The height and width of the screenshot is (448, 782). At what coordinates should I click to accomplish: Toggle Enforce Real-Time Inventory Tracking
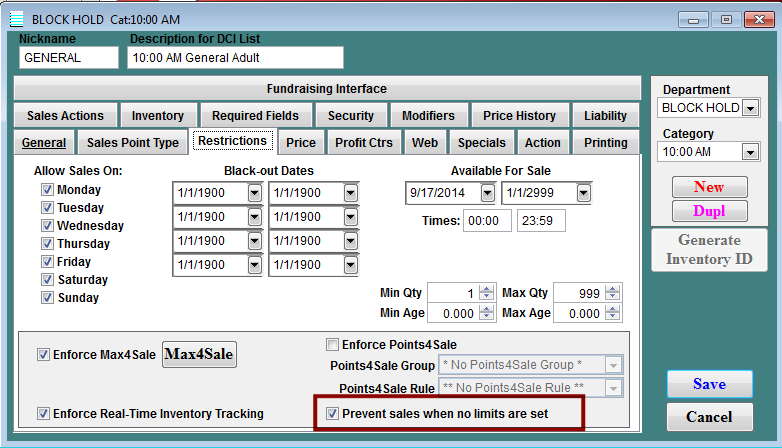tap(43, 414)
